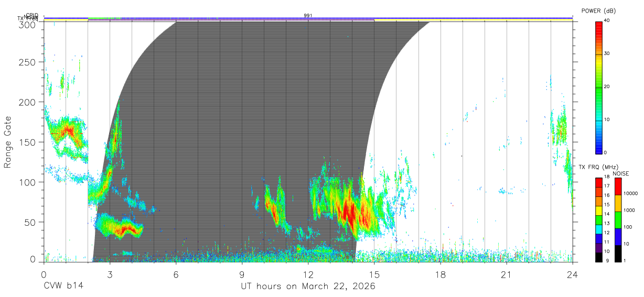Click the 'CVW b14' radar label
Viewport: 644px width, 297px height.
click(x=63, y=286)
